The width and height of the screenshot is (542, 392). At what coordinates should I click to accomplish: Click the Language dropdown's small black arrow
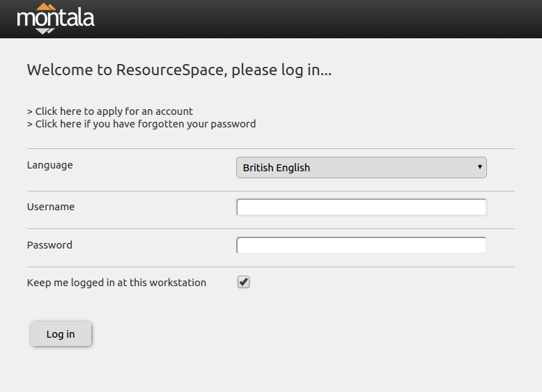click(x=480, y=167)
